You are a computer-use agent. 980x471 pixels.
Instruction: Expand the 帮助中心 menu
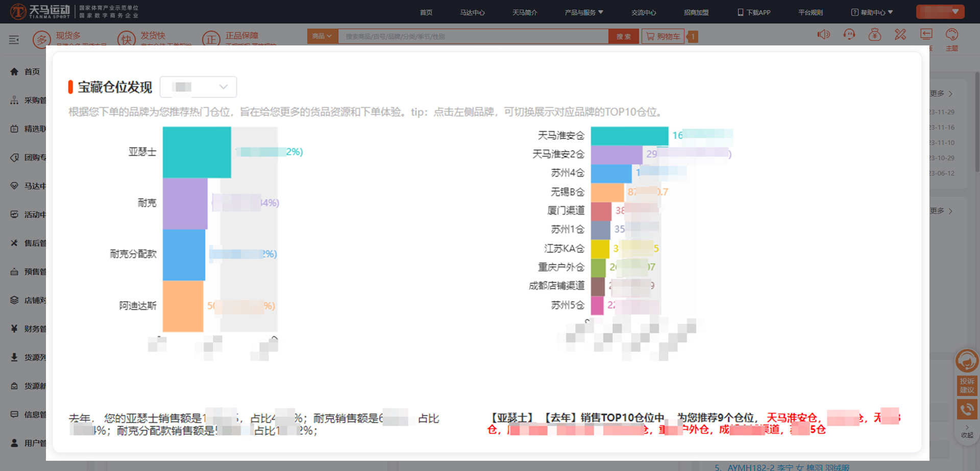pyautogui.click(x=872, y=12)
